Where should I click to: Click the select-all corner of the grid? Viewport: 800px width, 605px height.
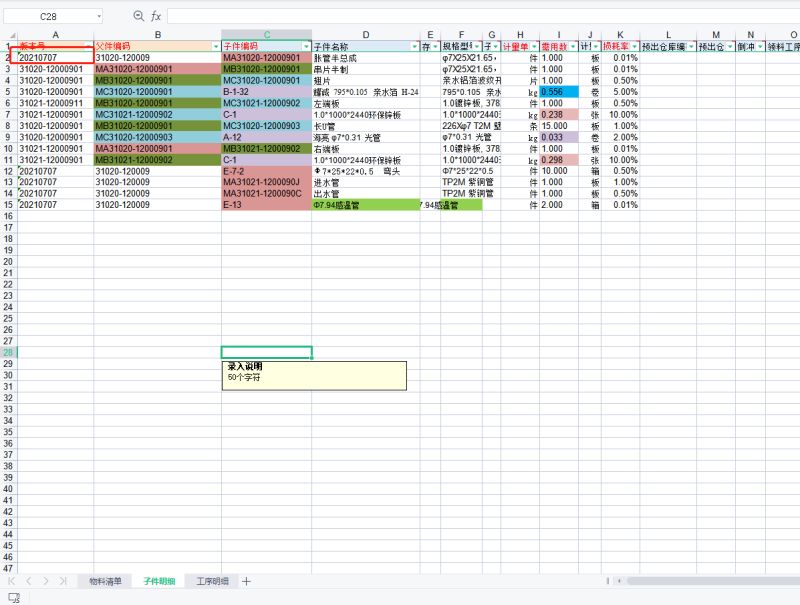pyautogui.click(x=12, y=35)
